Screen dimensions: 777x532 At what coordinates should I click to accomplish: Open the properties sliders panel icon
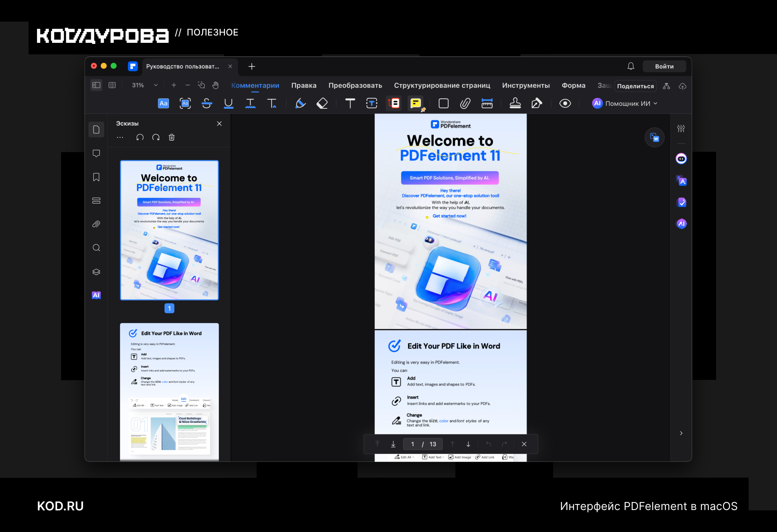pos(681,129)
